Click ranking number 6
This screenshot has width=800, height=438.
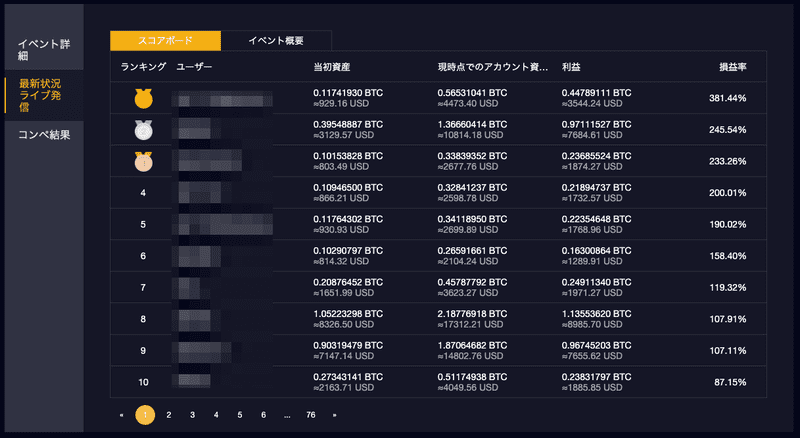(x=143, y=256)
